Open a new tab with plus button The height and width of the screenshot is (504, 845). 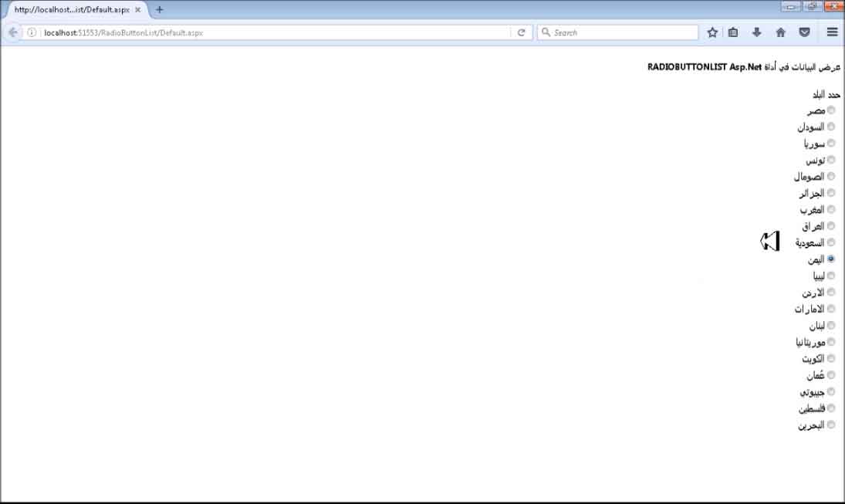(x=160, y=10)
